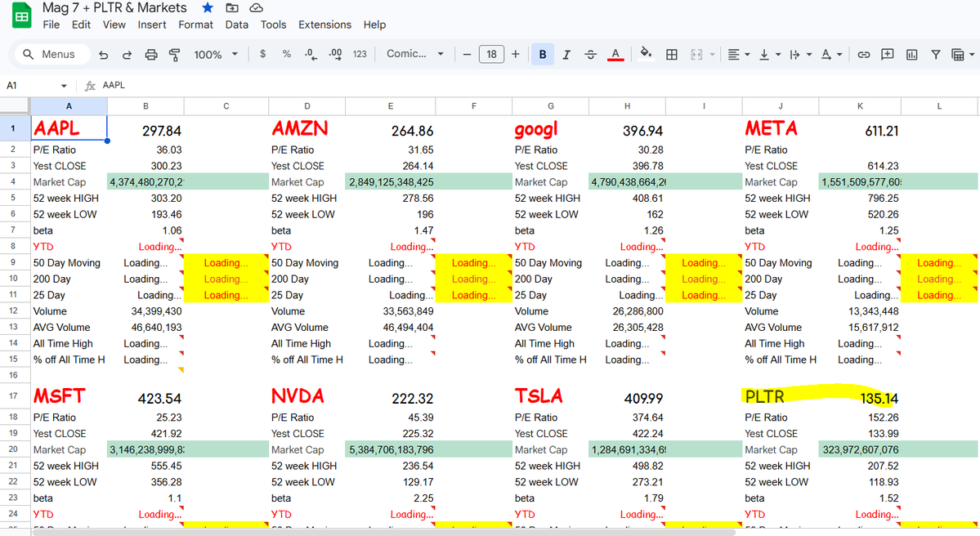Open horizontal align dropdown
Viewport: 980px width, 536px height.
[738, 55]
